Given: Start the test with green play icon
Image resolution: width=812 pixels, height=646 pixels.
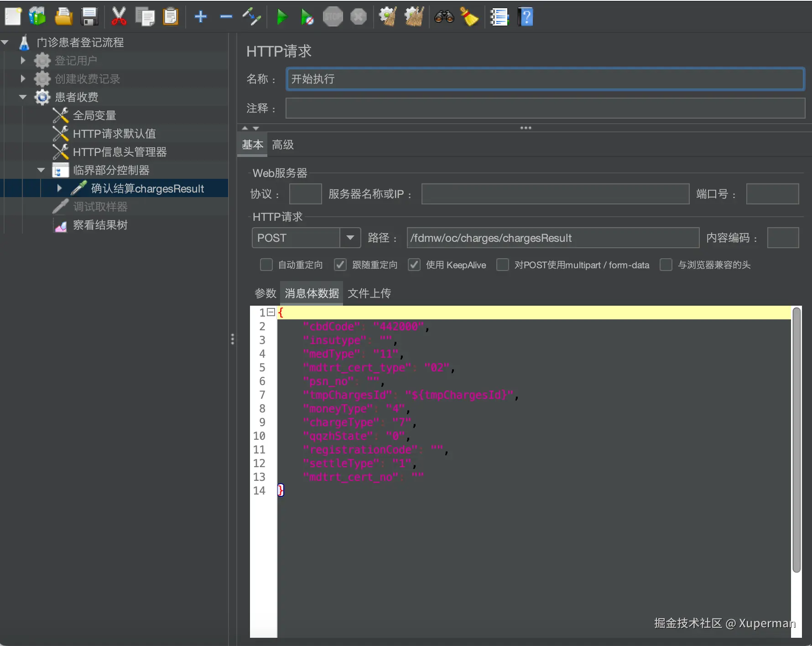Looking at the screenshot, I should pos(282,17).
